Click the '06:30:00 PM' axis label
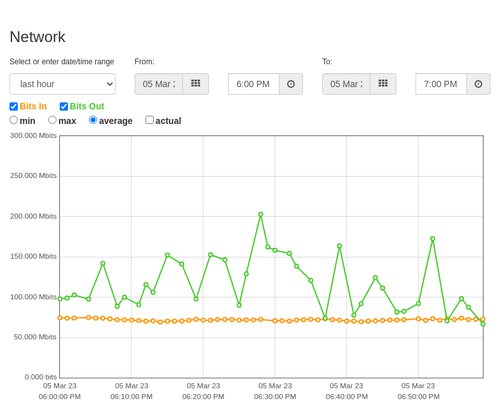Screen dimensions: 500x403 click(275, 397)
